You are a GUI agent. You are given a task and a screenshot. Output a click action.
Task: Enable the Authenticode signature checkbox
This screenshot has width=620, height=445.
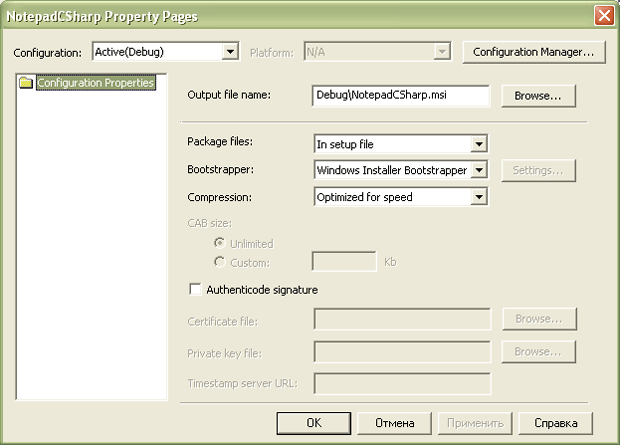pos(195,290)
